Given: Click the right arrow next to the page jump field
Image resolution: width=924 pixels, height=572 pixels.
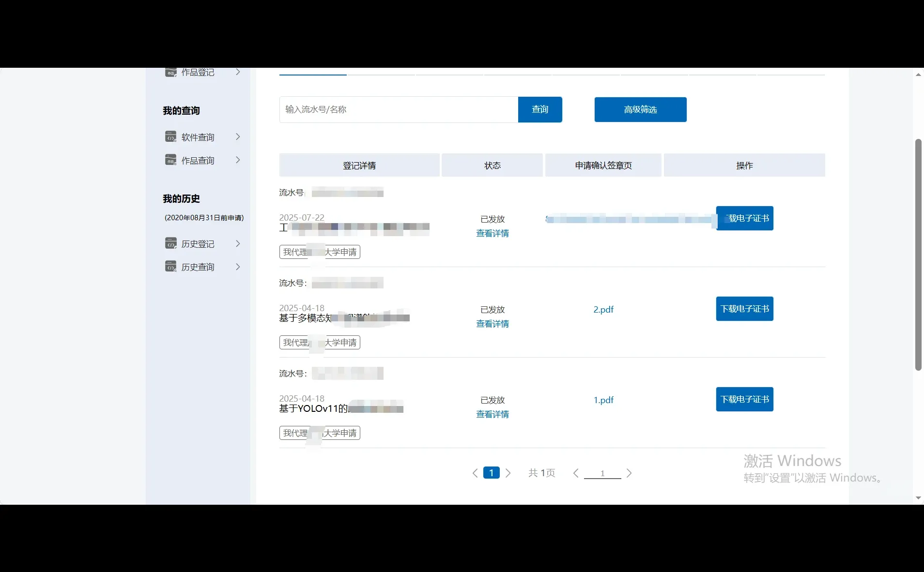Looking at the screenshot, I should 629,473.
